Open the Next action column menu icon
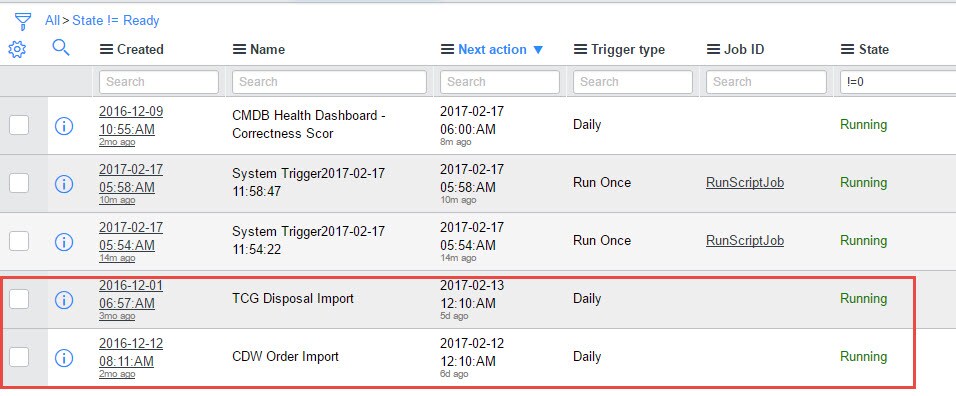This screenshot has height=396, width=956. tap(448, 49)
